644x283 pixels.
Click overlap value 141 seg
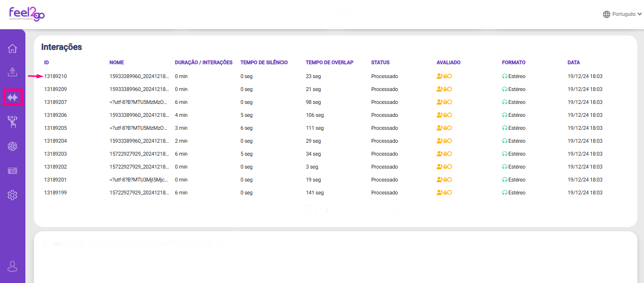point(315,192)
